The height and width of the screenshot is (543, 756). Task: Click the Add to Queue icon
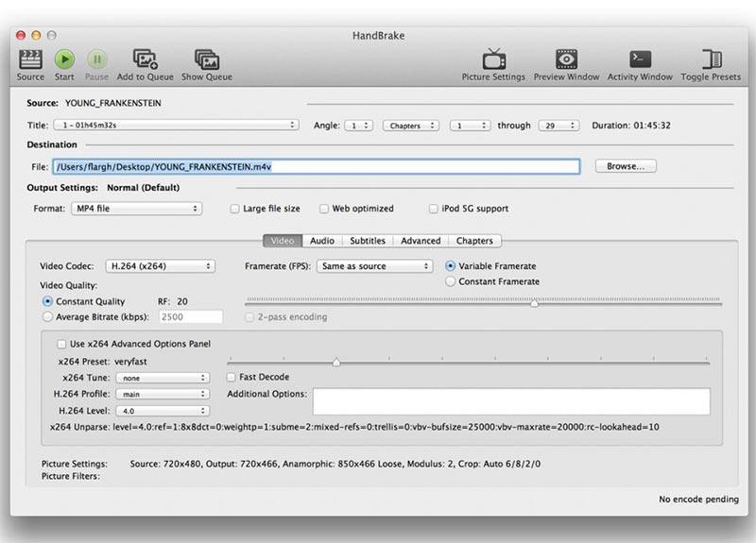pyautogui.click(x=145, y=59)
